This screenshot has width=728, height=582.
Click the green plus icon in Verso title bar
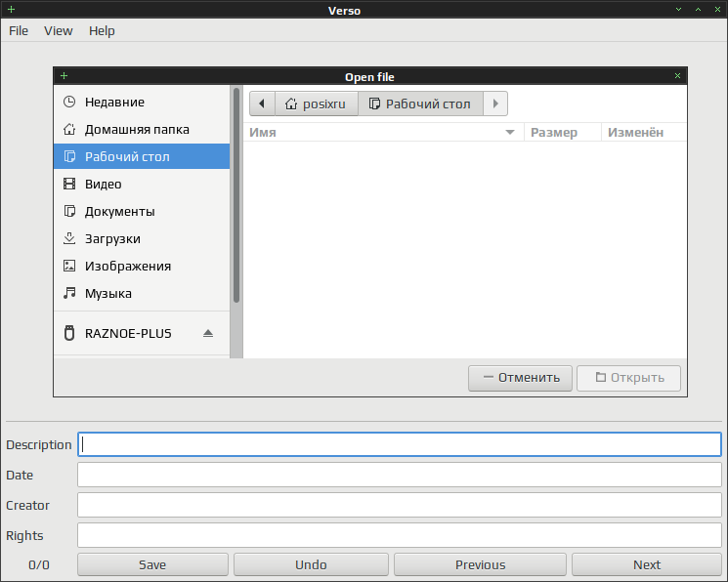pyautogui.click(x=11, y=10)
